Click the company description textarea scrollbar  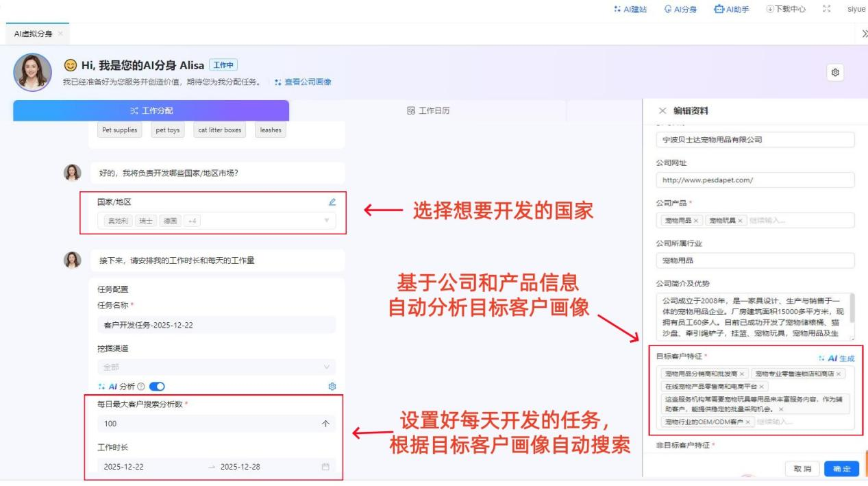click(852, 308)
